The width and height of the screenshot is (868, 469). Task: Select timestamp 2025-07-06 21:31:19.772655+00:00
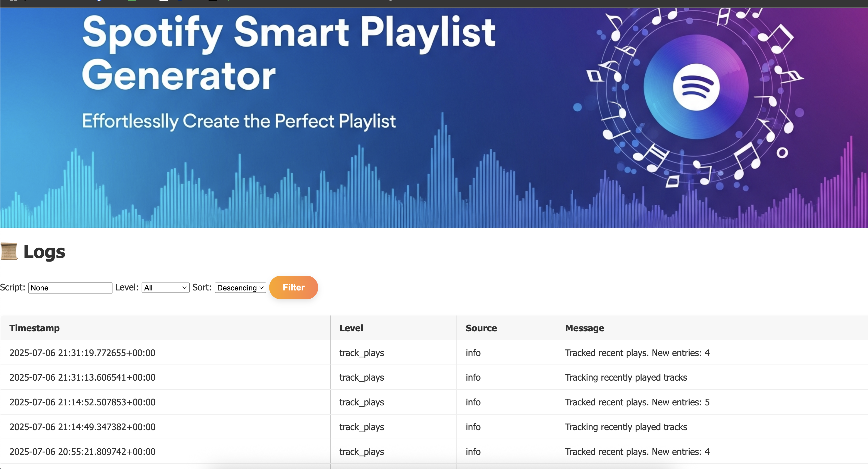point(82,353)
